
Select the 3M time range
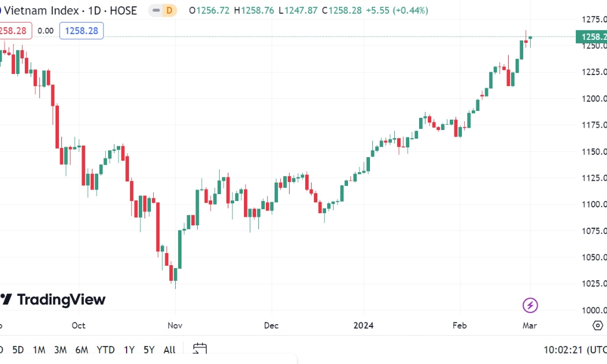(x=60, y=350)
